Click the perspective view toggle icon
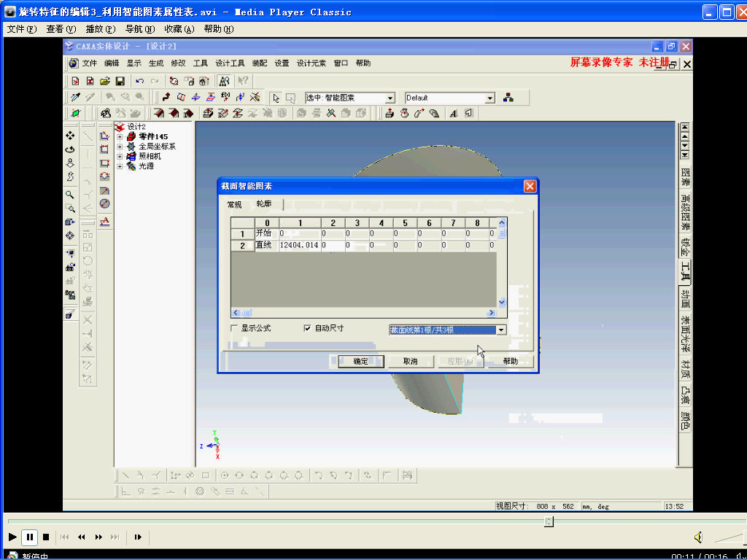This screenshot has height=560, width=747. [70, 314]
